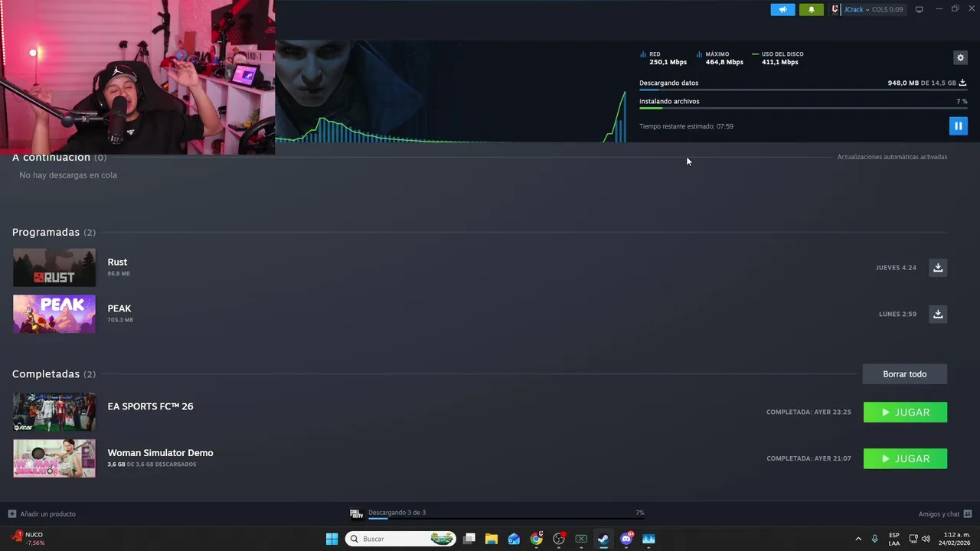980x551 pixels.
Task: Click the network throughput graph
Action: point(450,117)
